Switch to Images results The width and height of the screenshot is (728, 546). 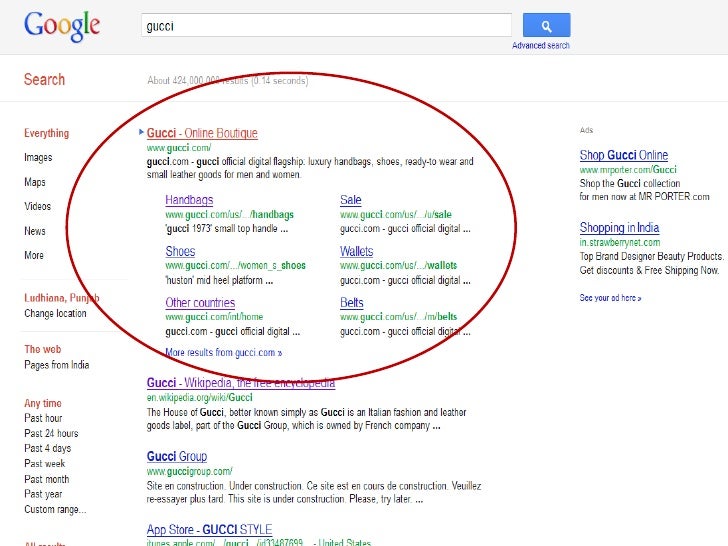point(38,157)
